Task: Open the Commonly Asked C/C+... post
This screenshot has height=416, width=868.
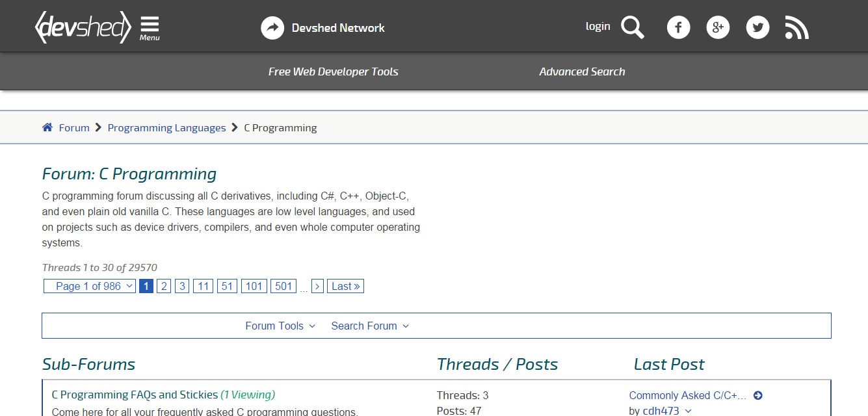Action: pyautogui.click(x=688, y=395)
